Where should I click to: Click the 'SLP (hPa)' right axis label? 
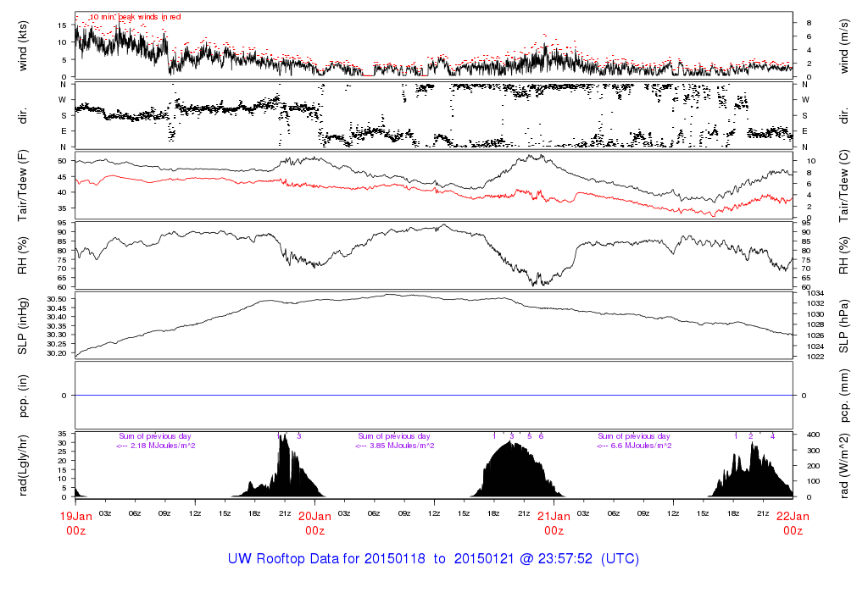click(x=844, y=326)
